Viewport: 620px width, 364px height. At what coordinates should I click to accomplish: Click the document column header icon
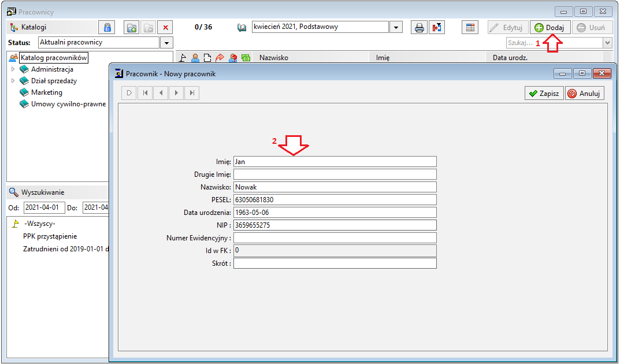tap(207, 58)
